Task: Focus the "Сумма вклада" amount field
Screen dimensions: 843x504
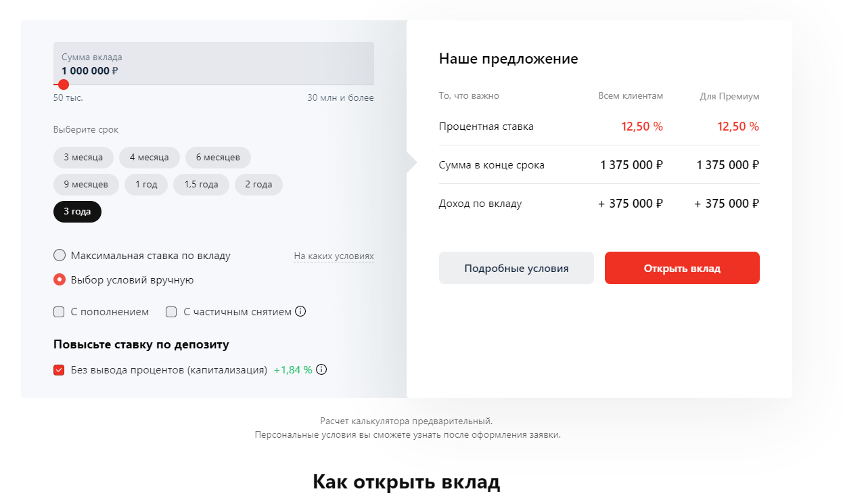Action: click(213, 65)
